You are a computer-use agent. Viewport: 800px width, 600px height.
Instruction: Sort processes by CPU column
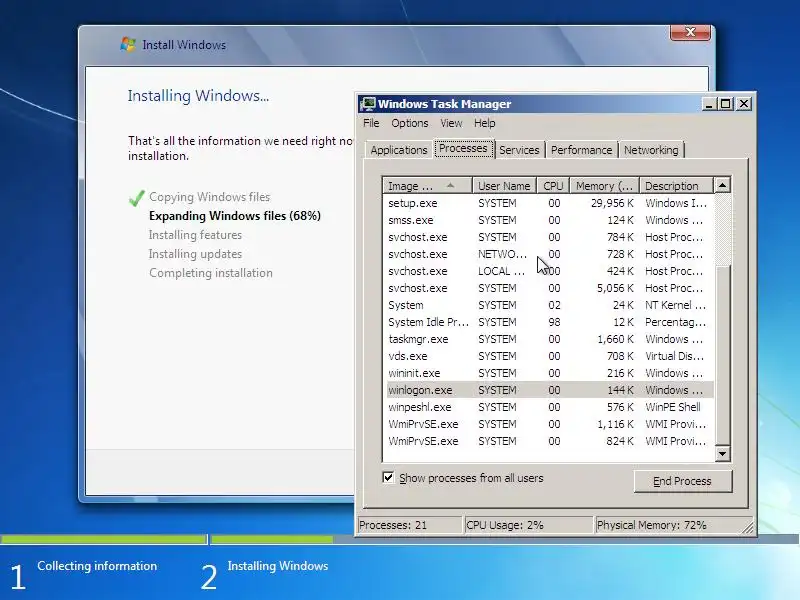(x=553, y=186)
